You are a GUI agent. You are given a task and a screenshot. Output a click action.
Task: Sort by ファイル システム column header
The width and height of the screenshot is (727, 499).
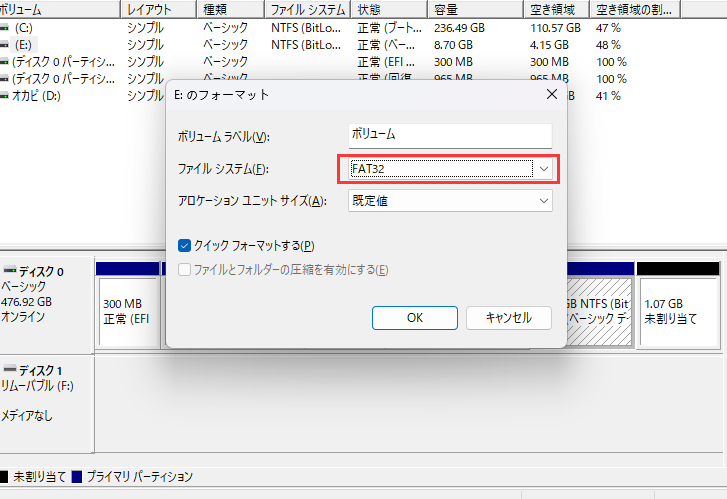point(307,9)
